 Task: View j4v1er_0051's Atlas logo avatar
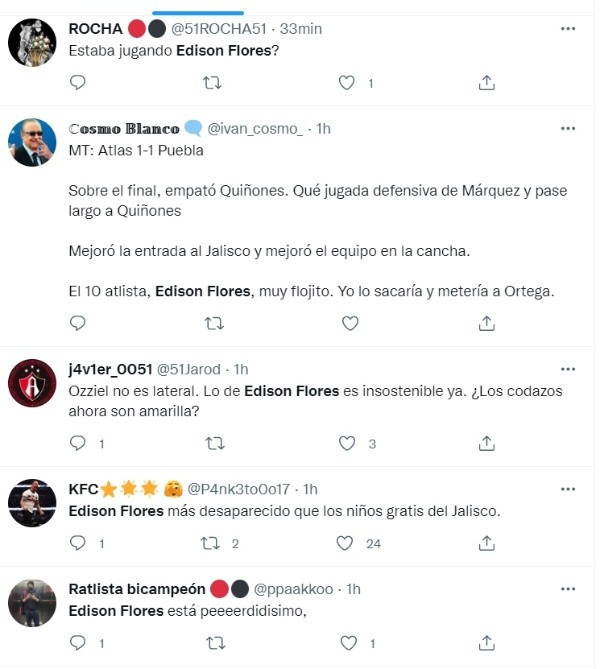[x=31, y=383]
